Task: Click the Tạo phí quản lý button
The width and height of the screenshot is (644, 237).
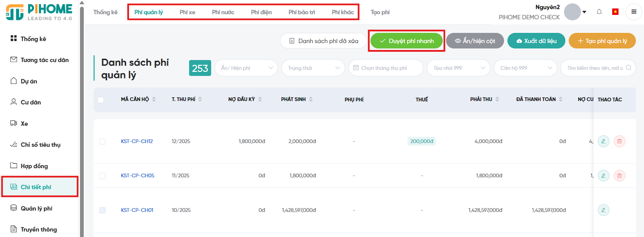Action: 602,41
